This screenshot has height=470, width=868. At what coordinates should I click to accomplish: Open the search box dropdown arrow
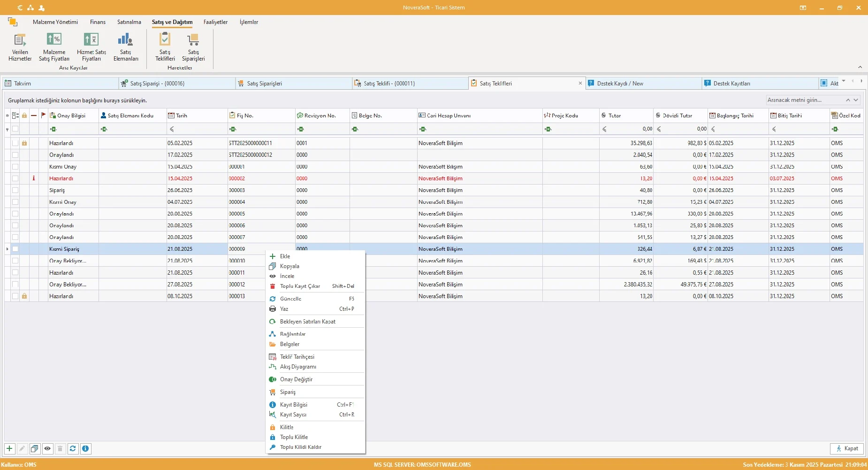pyautogui.click(x=856, y=100)
